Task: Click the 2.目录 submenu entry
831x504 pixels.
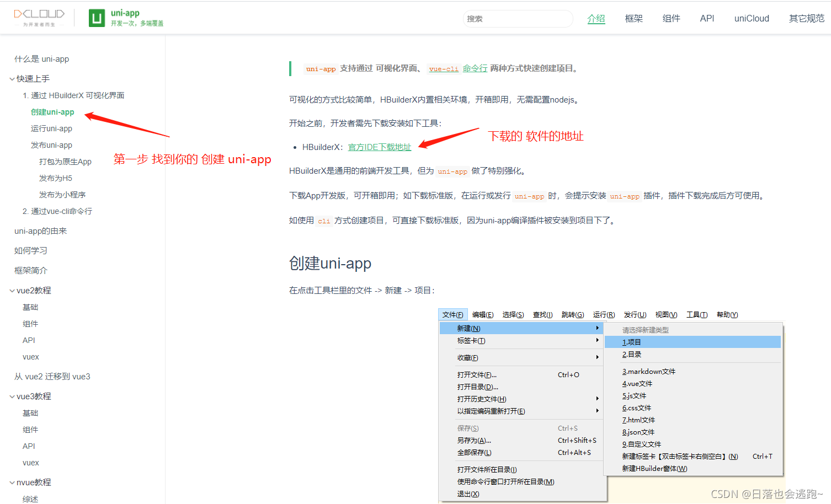Action: [x=693, y=355]
